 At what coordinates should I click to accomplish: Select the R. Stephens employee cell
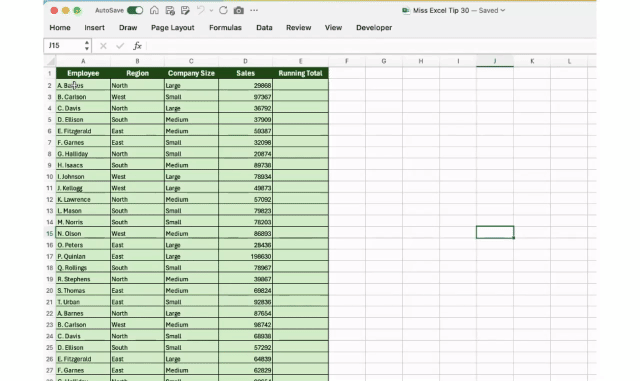coord(83,279)
